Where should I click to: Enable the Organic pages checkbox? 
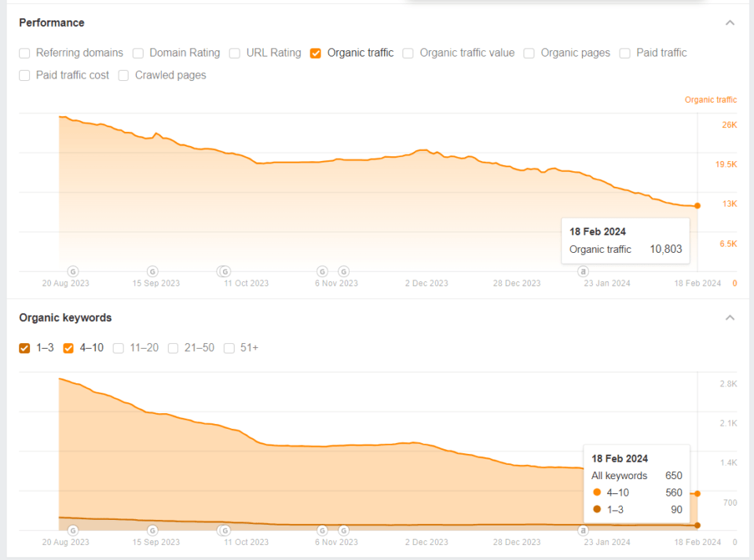pyautogui.click(x=529, y=53)
